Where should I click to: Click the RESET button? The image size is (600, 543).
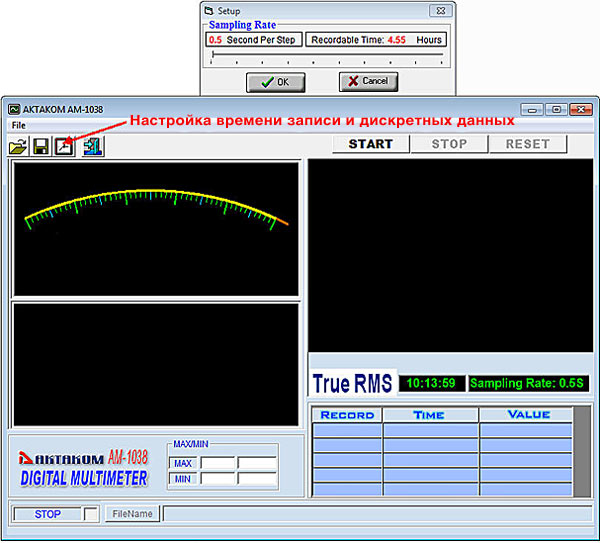tap(528, 144)
